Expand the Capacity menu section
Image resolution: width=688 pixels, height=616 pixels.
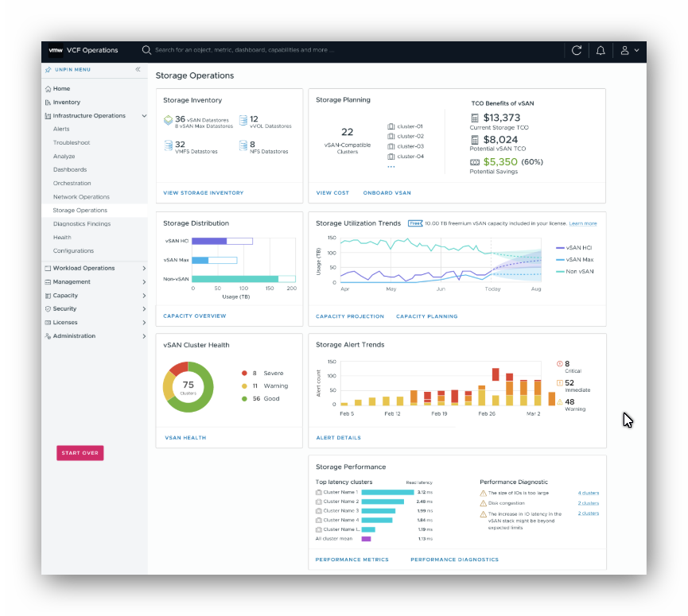(144, 296)
